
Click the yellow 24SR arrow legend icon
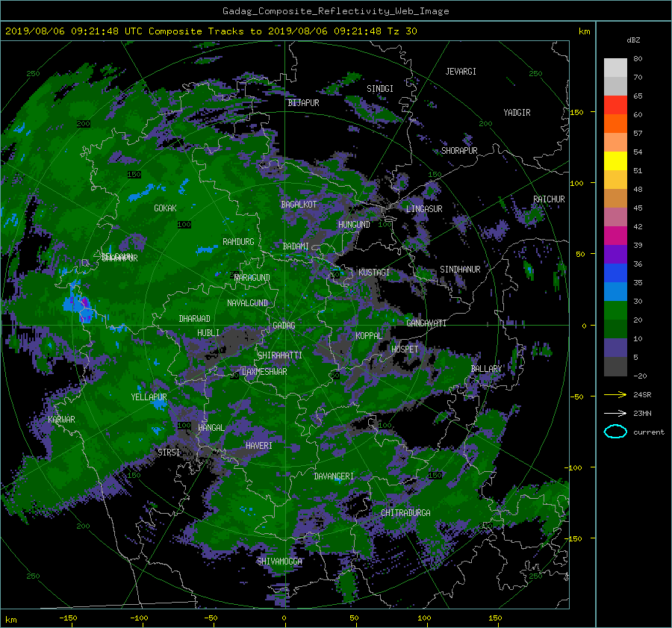(615, 394)
